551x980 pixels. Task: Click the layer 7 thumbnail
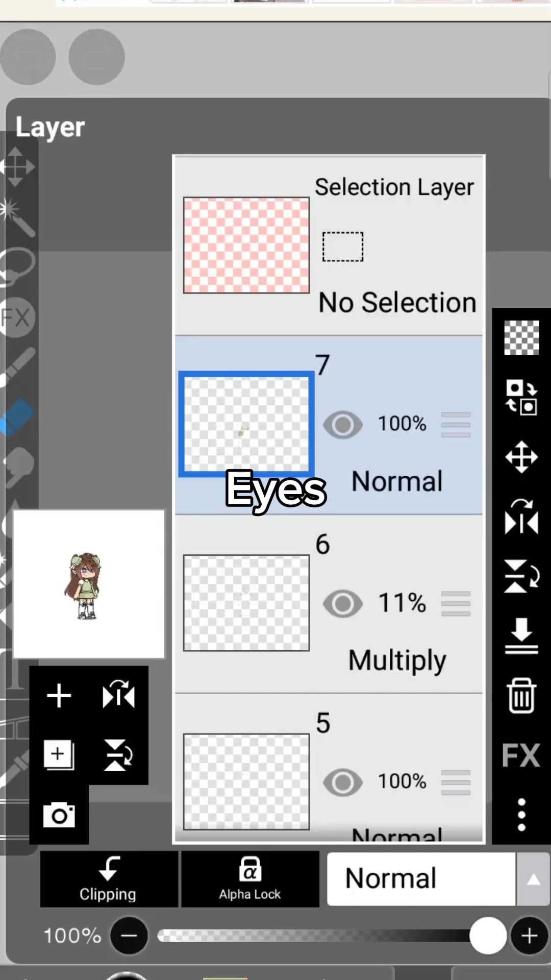pyautogui.click(x=246, y=424)
